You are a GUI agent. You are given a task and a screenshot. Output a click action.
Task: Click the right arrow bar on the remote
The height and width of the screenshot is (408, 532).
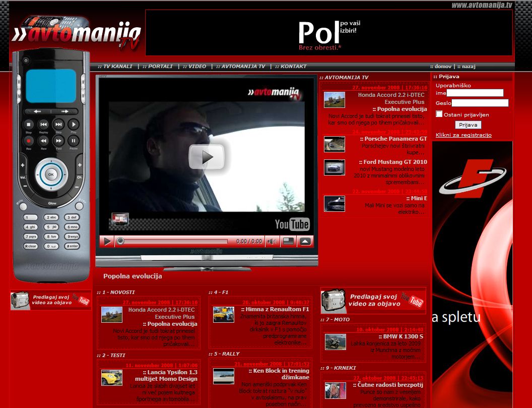click(x=64, y=111)
